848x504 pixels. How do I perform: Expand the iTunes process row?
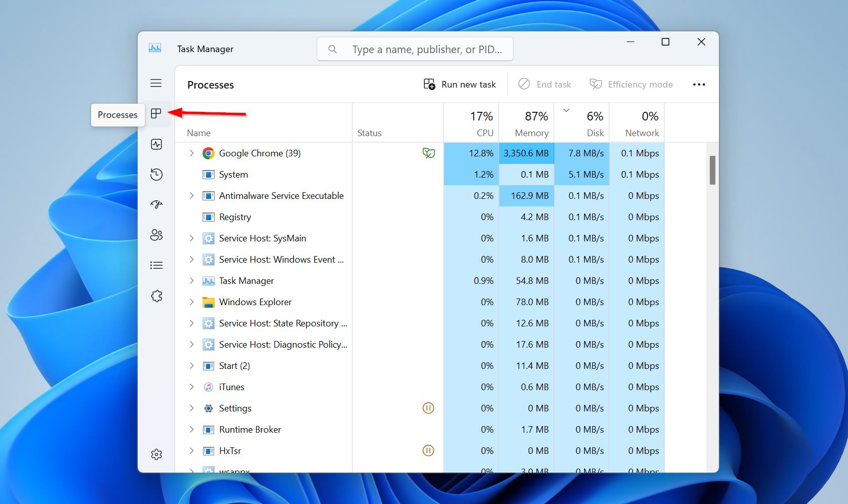click(191, 387)
